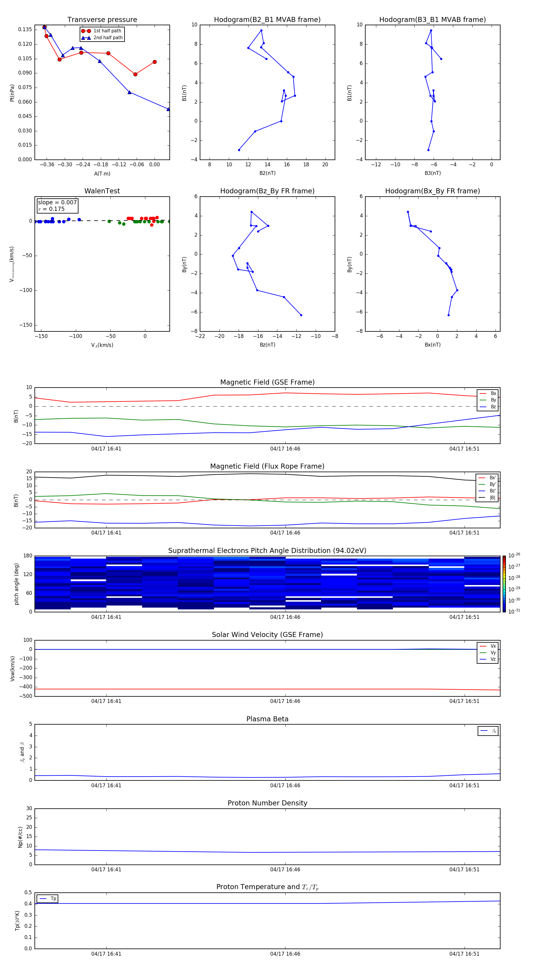The height and width of the screenshot is (980, 535).
Task: Click By' entry in flux rope legend
Action: 487,484
